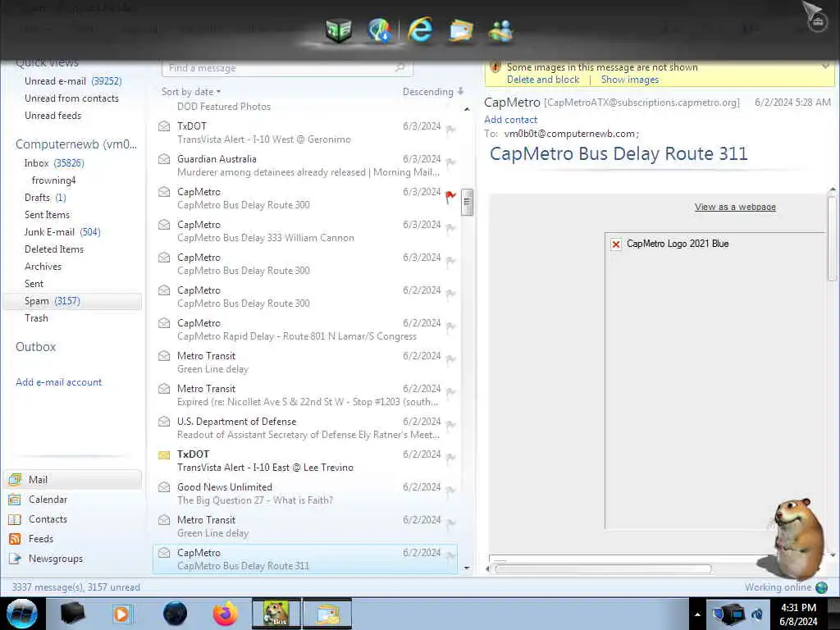Click the search magnifier in Find a message

click(x=399, y=68)
